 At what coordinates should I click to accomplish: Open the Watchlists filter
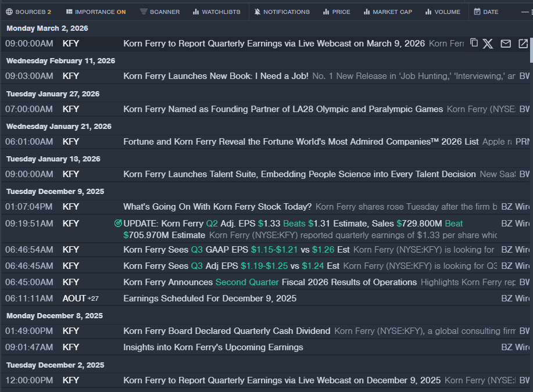pyautogui.click(x=216, y=12)
